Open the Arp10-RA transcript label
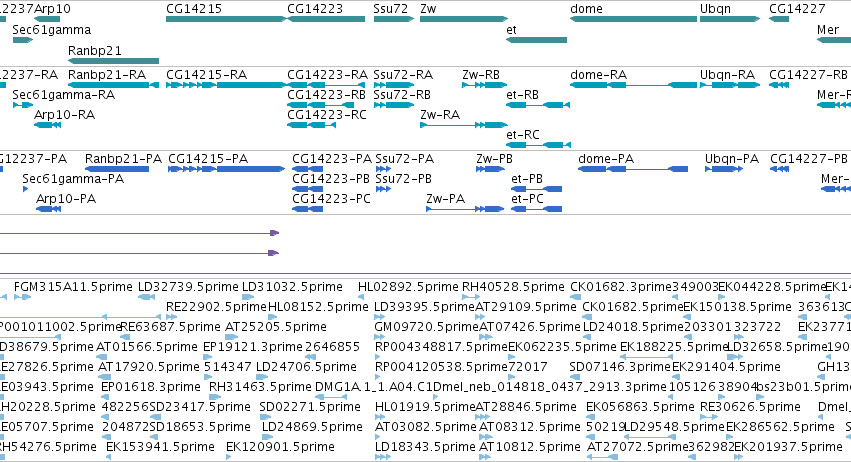 click(x=65, y=115)
